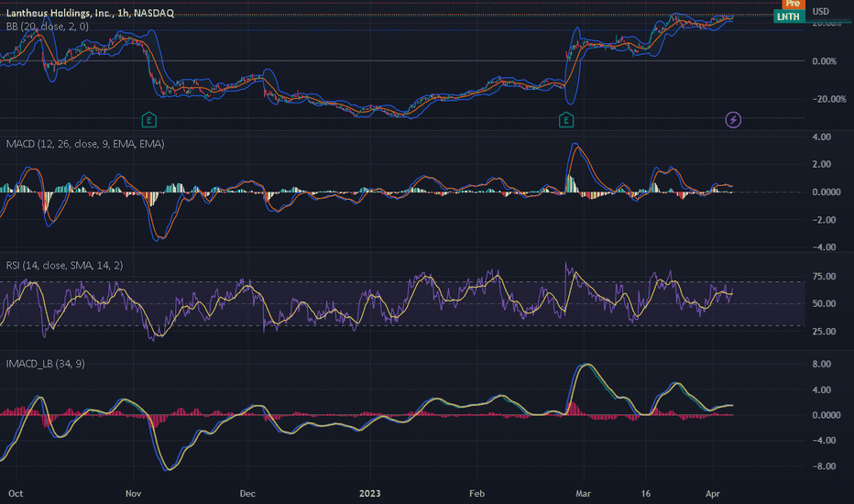Click the orange Pre market label

click(x=793, y=4)
